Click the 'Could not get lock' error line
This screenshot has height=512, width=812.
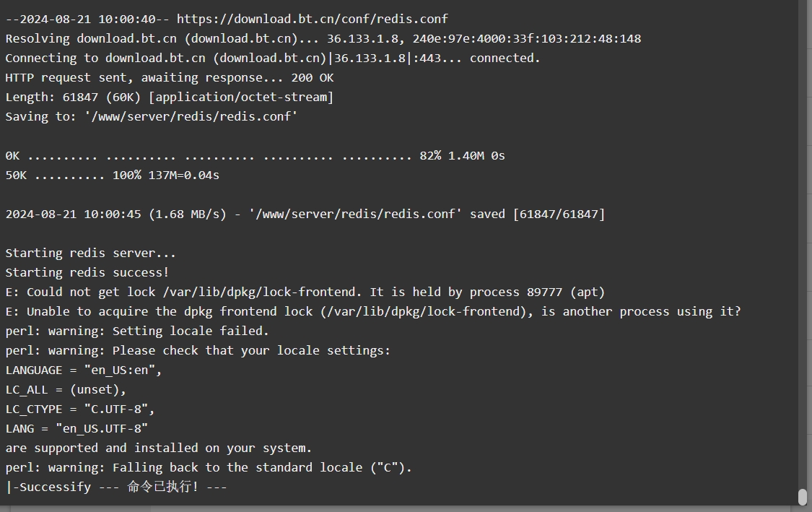(305, 292)
